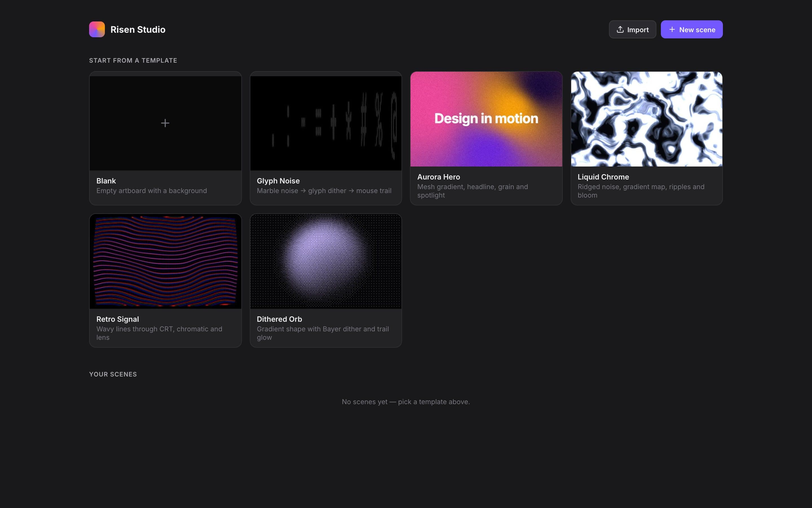Click the 'Design in motion' headline in Aurora preview
Viewport: 812px width, 508px height.
[x=486, y=119]
